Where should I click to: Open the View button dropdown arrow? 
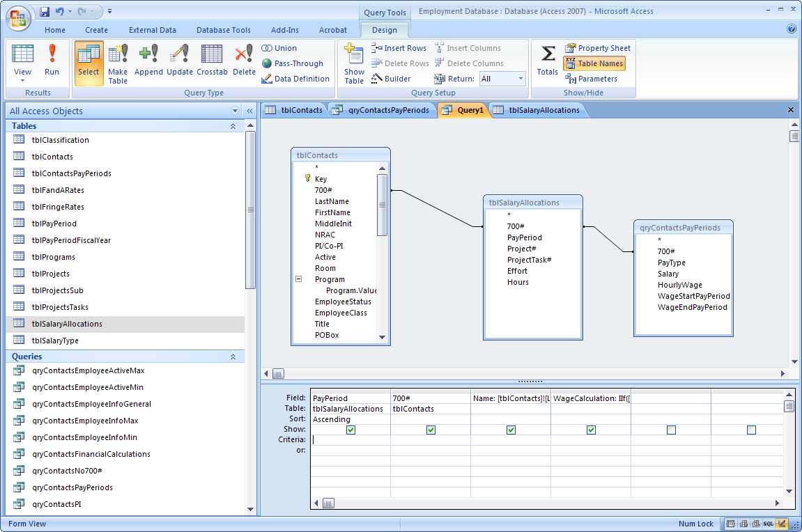pyautogui.click(x=22, y=81)
